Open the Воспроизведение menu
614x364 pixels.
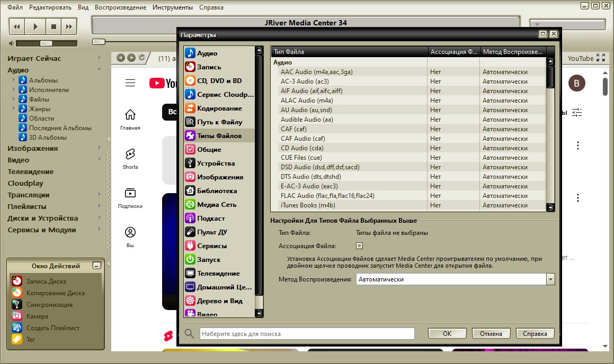tap(120, 7)
